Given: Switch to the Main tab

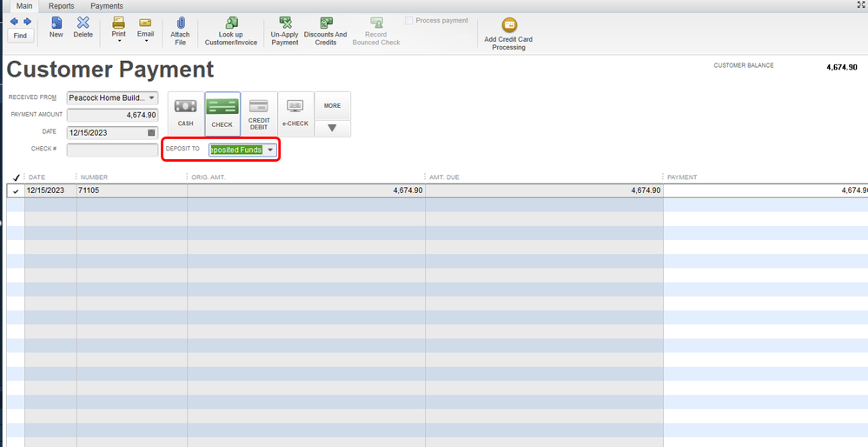Looking at the screenshot, I should (x=24, y=6).
